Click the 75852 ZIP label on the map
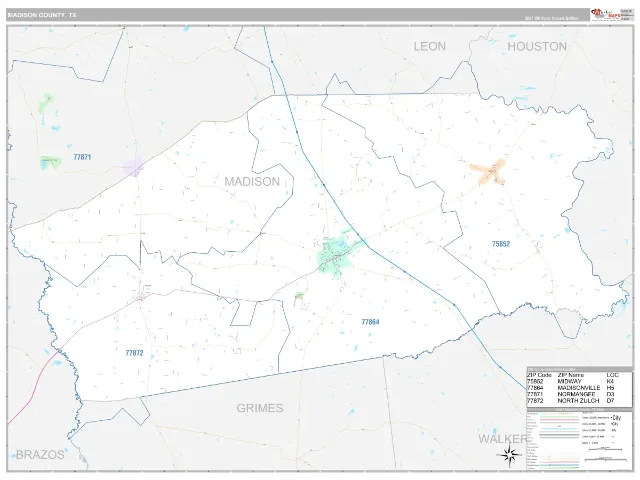This screenshot has width=640, height=480. coord(501,244)
